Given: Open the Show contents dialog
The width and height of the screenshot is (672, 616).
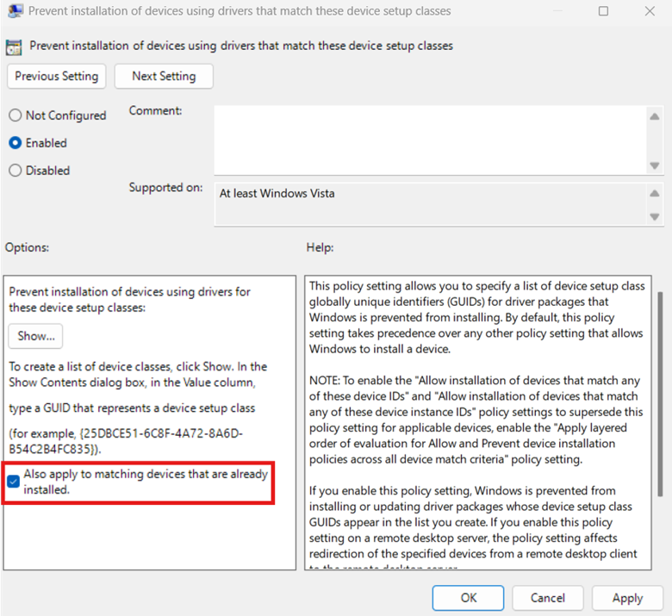Looking at the screenshot, I should pyautogui.click(x=36, y=335).
